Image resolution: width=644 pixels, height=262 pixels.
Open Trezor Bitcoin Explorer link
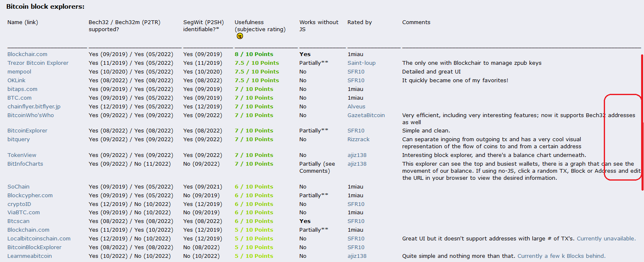click(x=38, y=63)
